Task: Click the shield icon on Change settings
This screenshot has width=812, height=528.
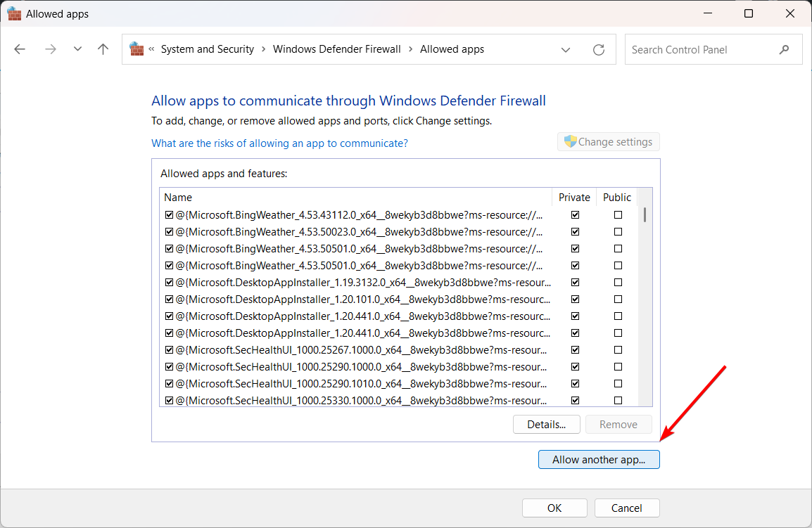Action: 570,142
